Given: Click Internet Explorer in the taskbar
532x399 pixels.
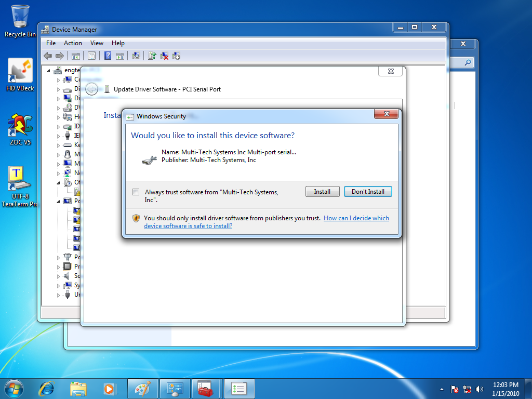Looking at the screenshot, I should coord(47,388).
